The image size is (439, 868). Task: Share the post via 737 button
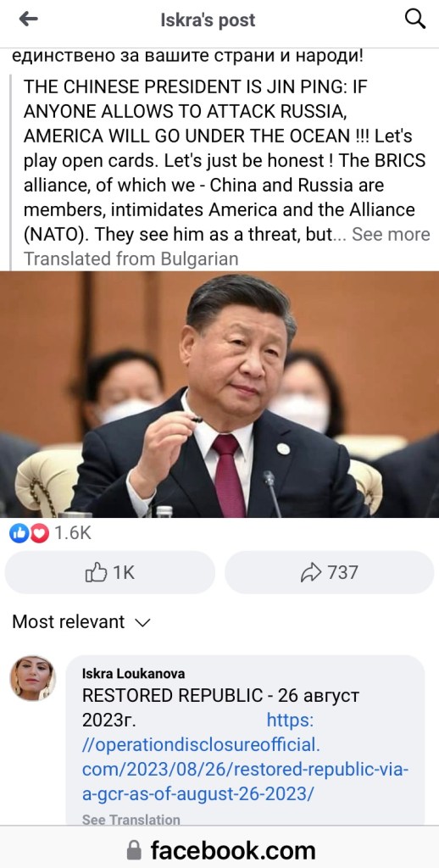(x=329, y=572)
